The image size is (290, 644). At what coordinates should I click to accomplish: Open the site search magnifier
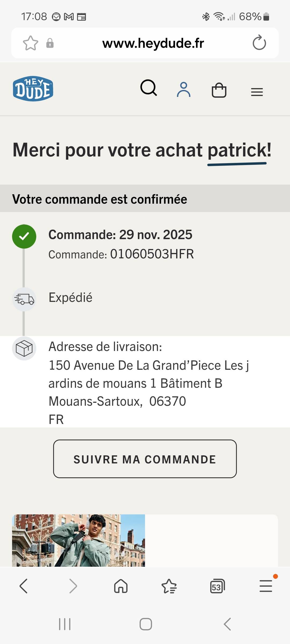(x=148, y=88)
